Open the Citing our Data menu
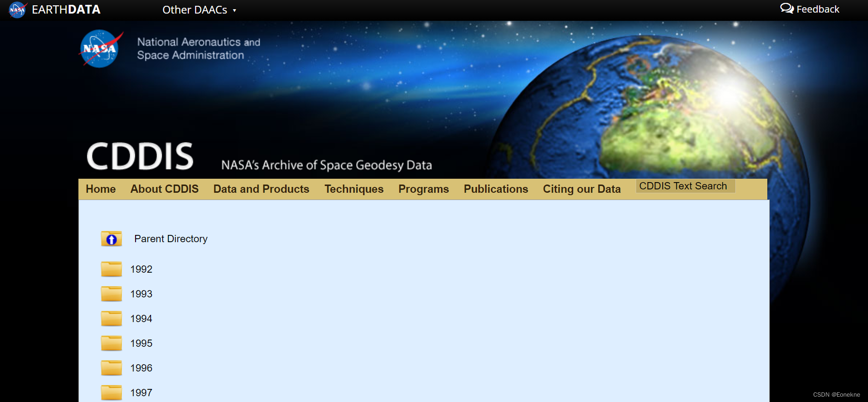This screenshot has height=402, width=868. pos(582,189)
